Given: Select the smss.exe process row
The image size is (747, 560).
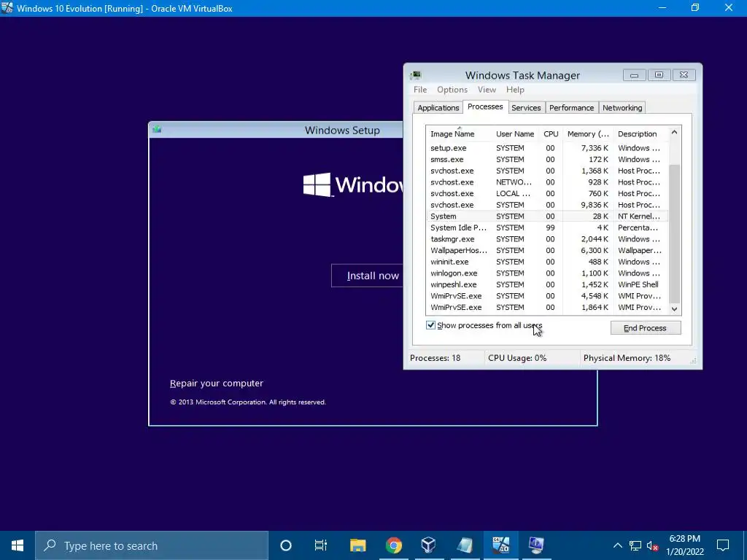Looking at the screenshot, I should pyautogui.click(x=547, y=160).
